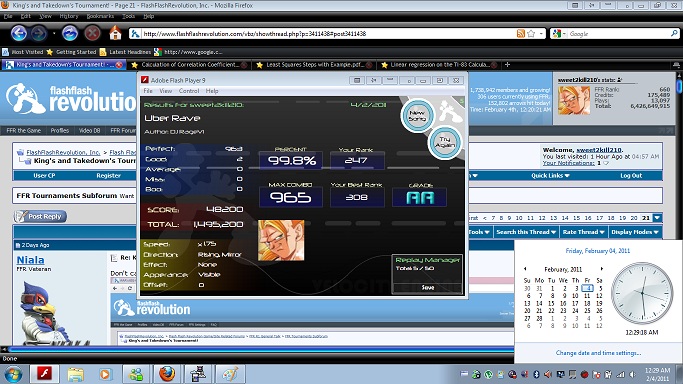The height and width of the screenshot is (384, 683).
Task: Open Change date and time settings link
Action: click(x=598, y=353)
